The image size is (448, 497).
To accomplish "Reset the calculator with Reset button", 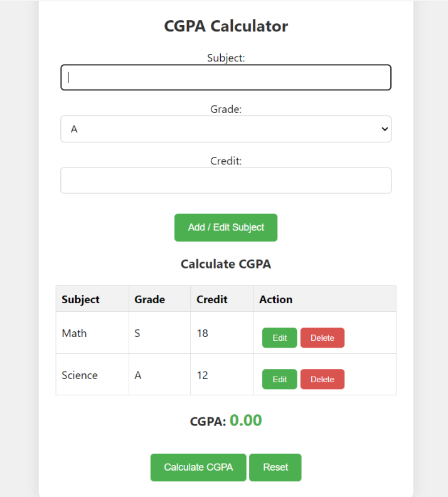I will 275,468.
